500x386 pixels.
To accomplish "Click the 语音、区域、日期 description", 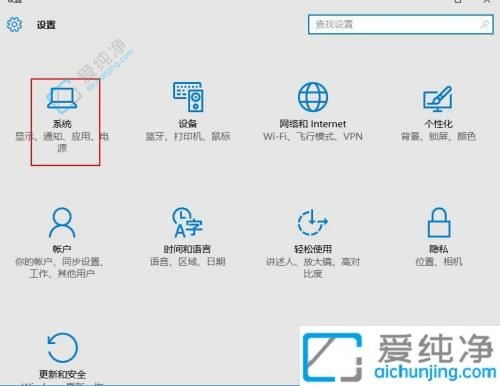I will click(x=188, y=262).
